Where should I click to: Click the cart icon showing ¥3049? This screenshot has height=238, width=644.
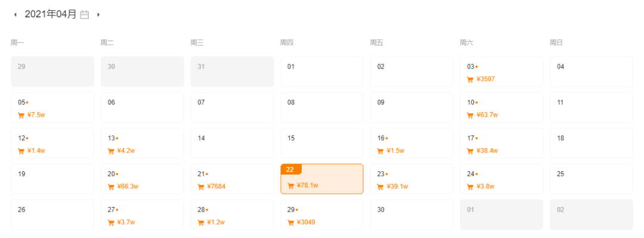[291, 222]
